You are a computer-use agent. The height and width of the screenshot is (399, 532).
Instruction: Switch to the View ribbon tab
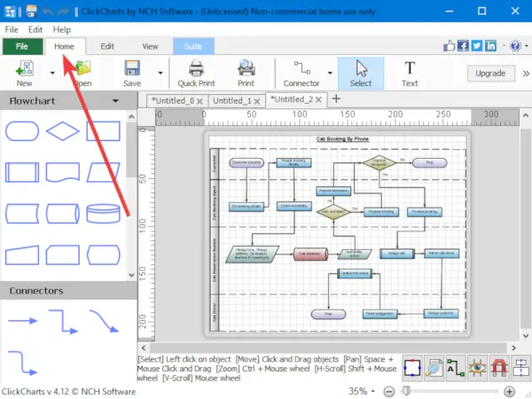click(150, 46)
